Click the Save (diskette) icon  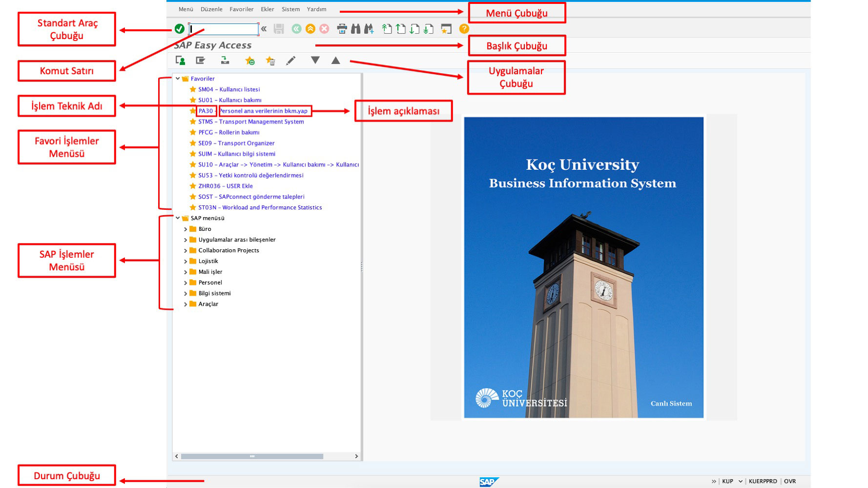click(279, 28)
